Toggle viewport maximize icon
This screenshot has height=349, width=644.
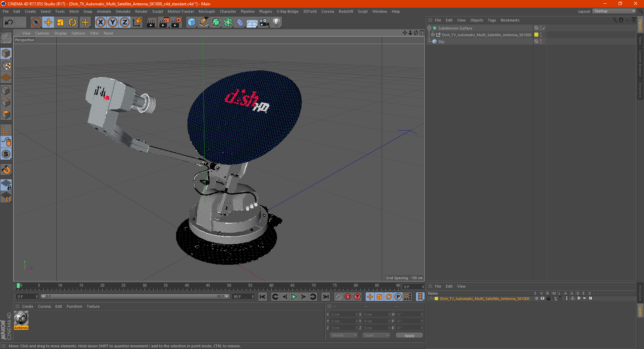click(x=422, y=33)
